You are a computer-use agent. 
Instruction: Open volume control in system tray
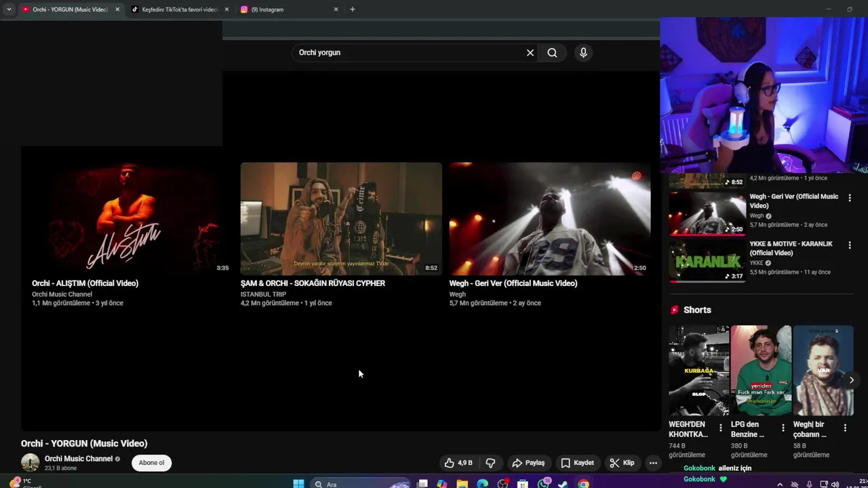point(835,485)
